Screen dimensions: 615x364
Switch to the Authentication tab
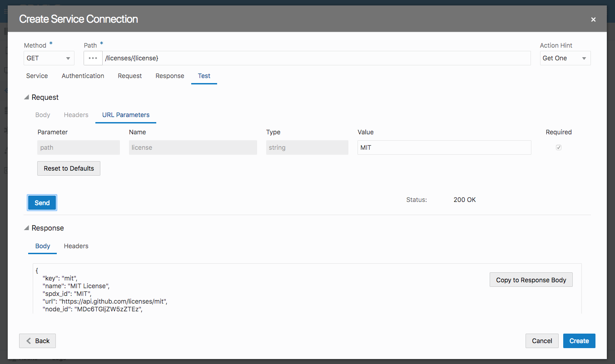(x=83, y=76)
